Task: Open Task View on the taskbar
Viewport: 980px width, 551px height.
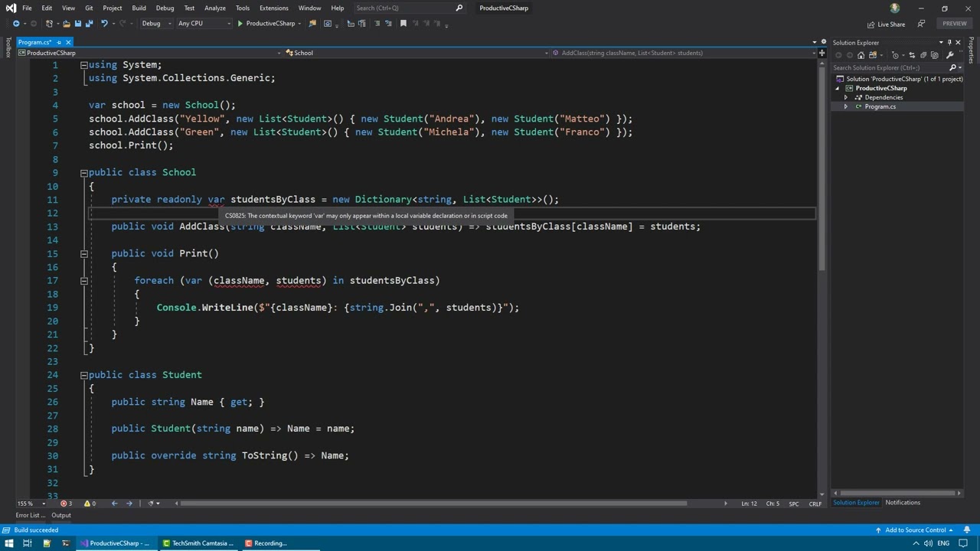Action: click(x=28, y=543)
